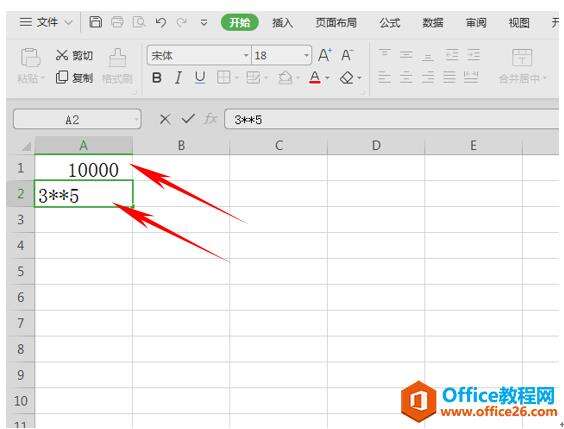
Task: Switch to the 插入 tab
Action: pyautogui.click(x=283, y=23)
